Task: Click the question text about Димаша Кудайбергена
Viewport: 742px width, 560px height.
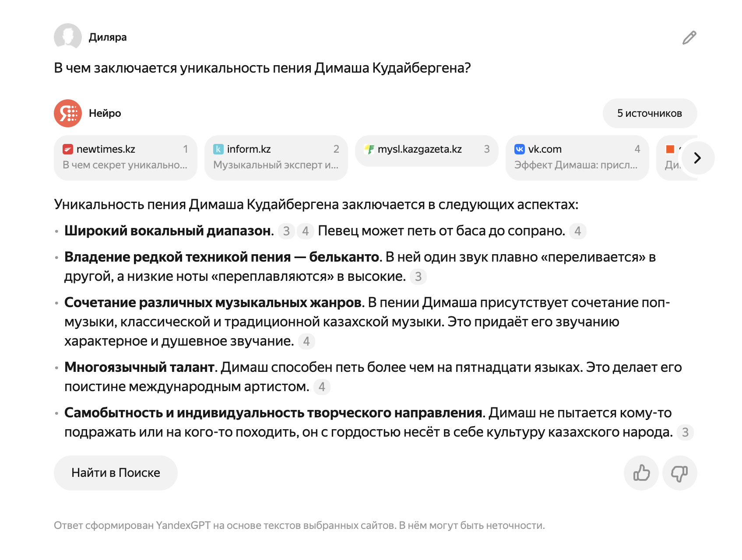Action: click(262, 68)
